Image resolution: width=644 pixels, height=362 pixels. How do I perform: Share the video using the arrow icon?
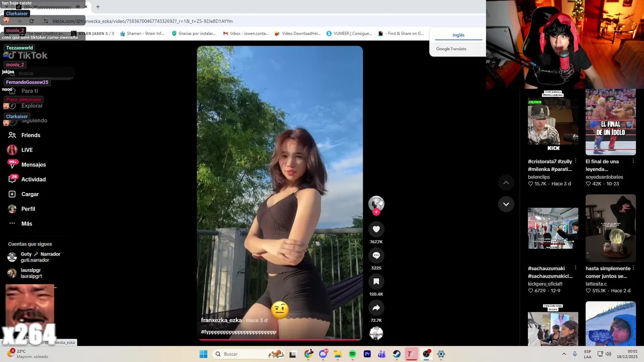[x=376, y=308]
